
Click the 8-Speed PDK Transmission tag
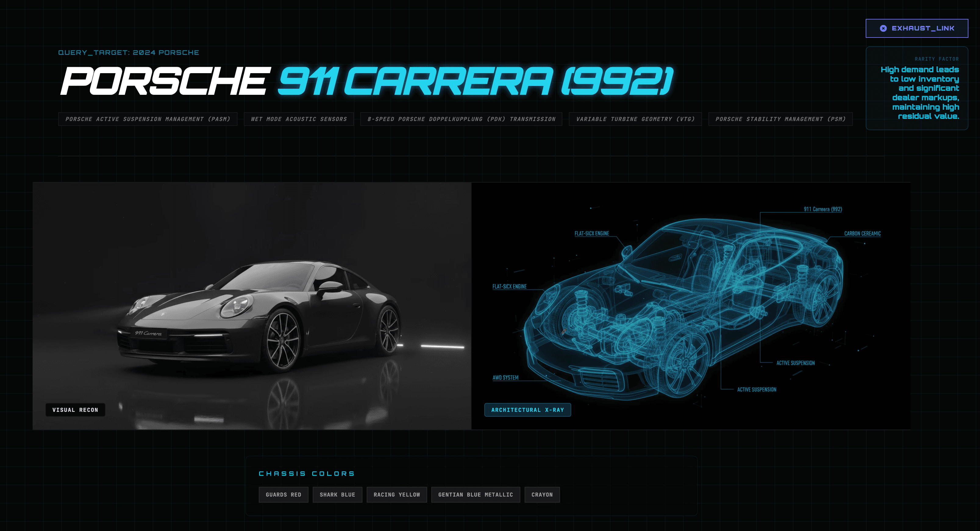click(461, 119)
